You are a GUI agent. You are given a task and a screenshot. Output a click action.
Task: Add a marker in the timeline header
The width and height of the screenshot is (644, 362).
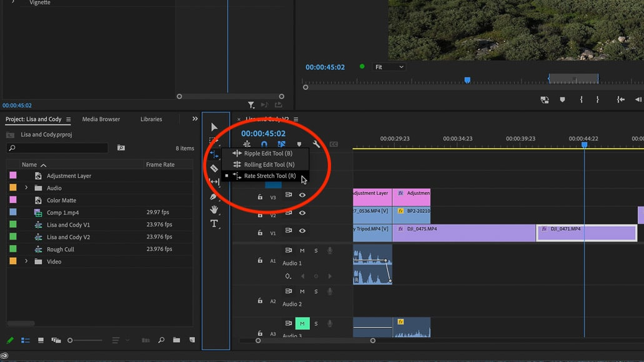click(299, 144)
